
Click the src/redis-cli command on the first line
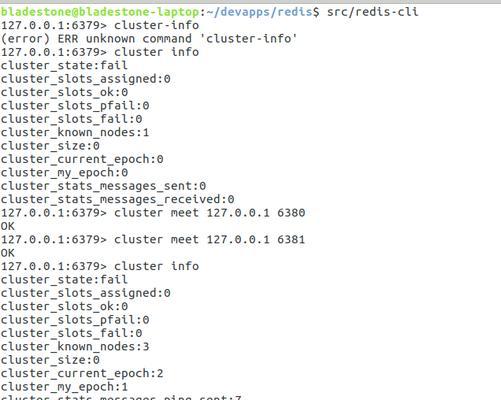point(372,12)
